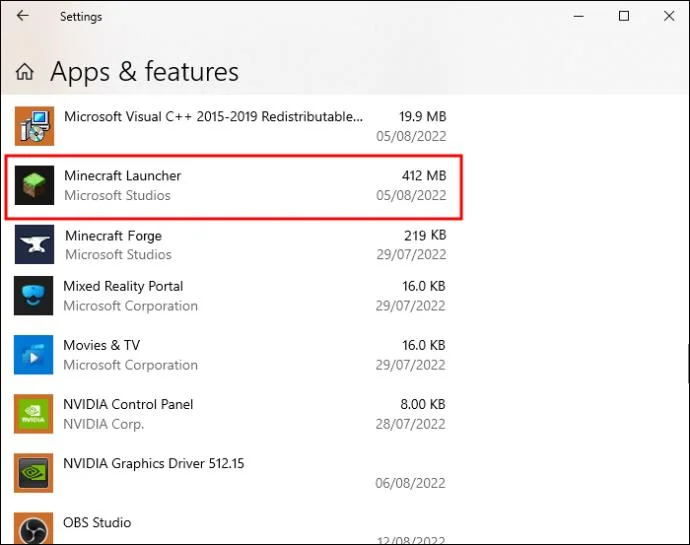Click the 219 KB size value
This screenshot has width=690, height=545.
point(425,235)
